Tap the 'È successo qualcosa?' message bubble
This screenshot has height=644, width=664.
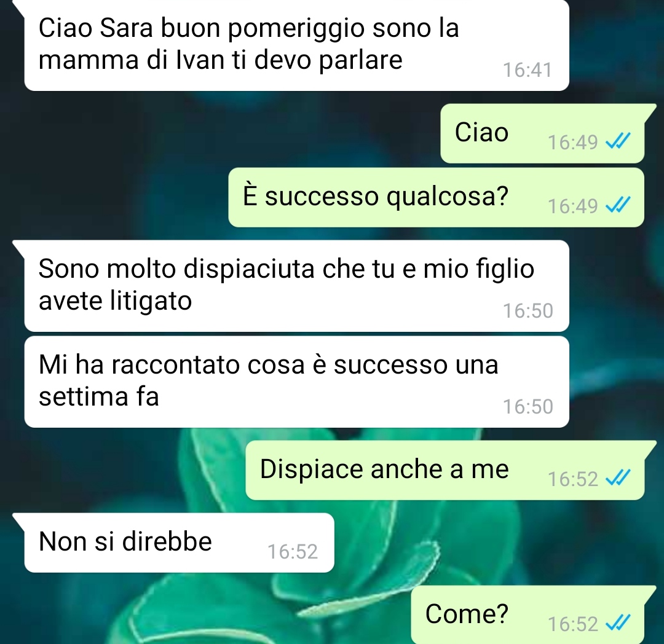(x=436, y=197)
